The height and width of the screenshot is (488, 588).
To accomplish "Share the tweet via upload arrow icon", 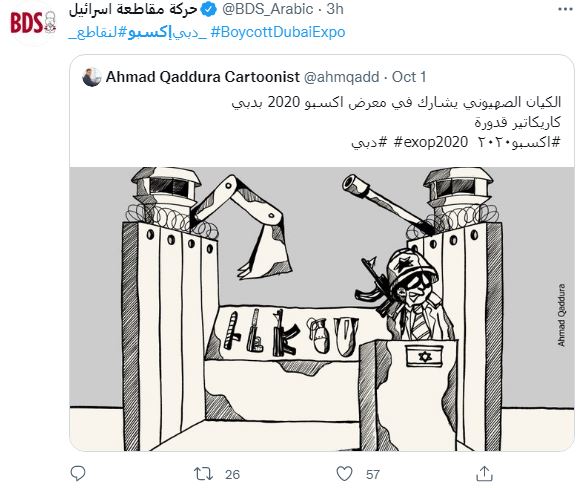I will [x=484, y=474].
